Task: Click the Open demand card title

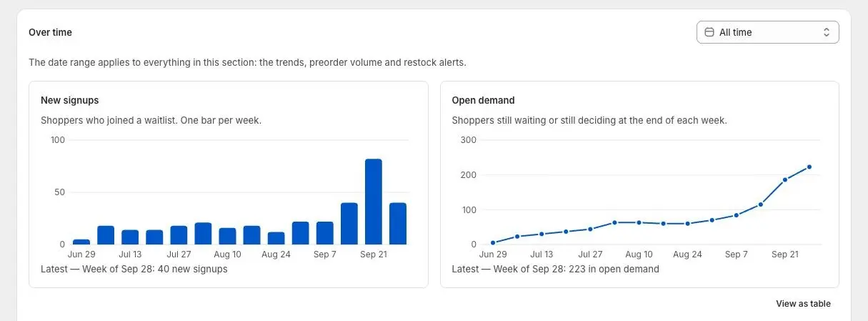Action: [484, 100]
